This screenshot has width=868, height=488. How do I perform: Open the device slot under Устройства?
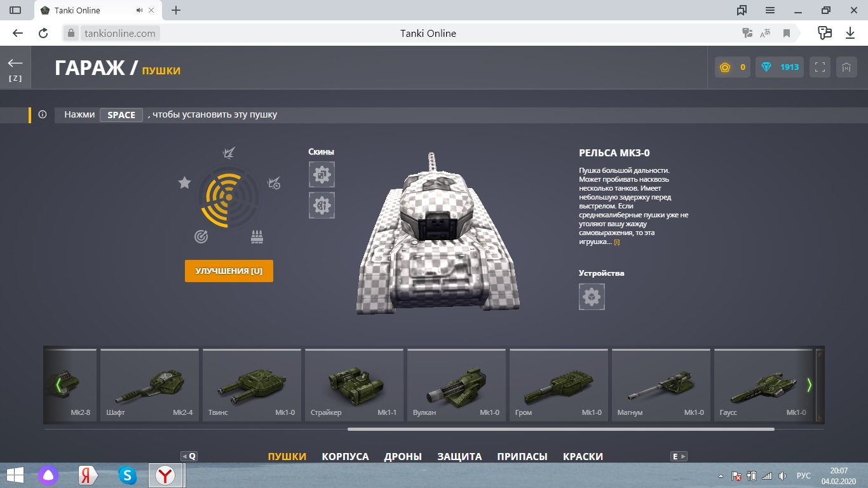pyautogui.click(x=592, y=297)
